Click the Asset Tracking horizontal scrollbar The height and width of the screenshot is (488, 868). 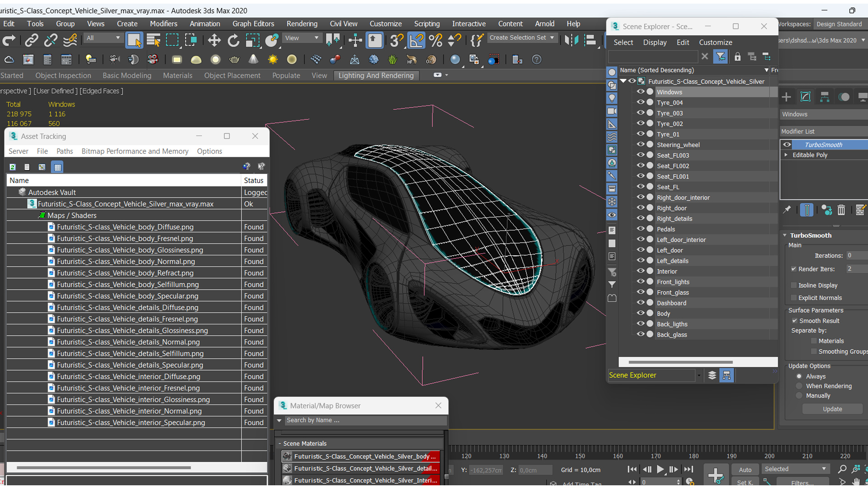coord(104,468)
